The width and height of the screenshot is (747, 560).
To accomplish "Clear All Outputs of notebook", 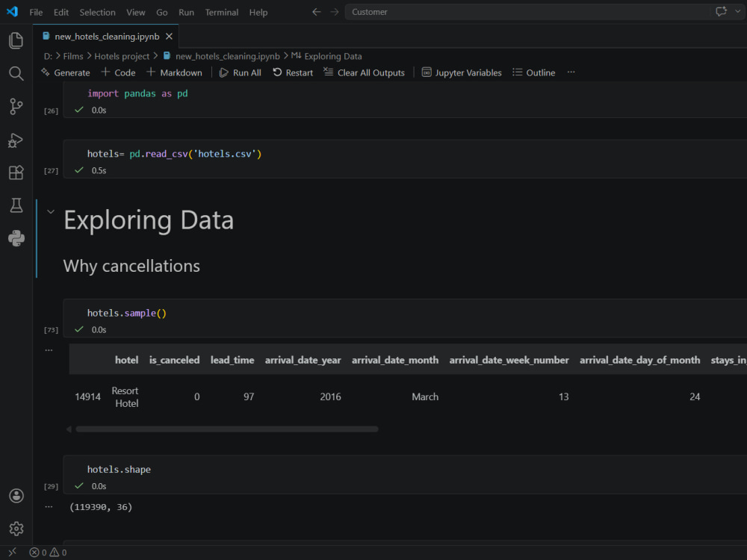I will tap(365, 73).
